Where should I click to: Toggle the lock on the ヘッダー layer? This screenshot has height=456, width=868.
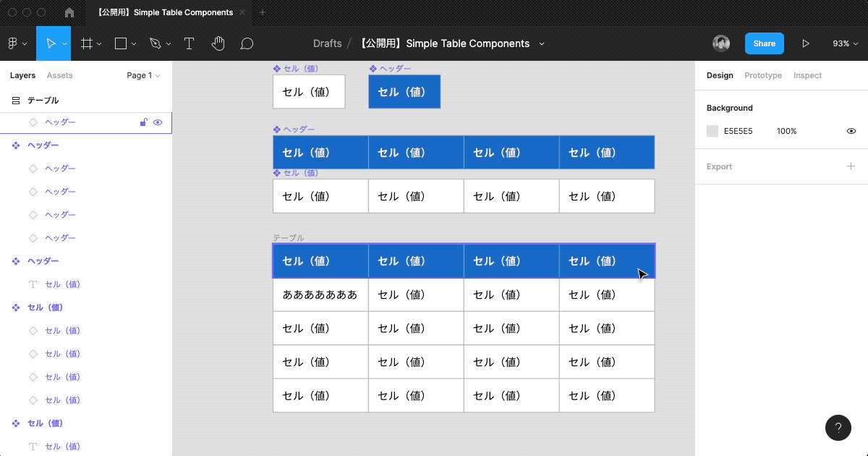point(143,122)
